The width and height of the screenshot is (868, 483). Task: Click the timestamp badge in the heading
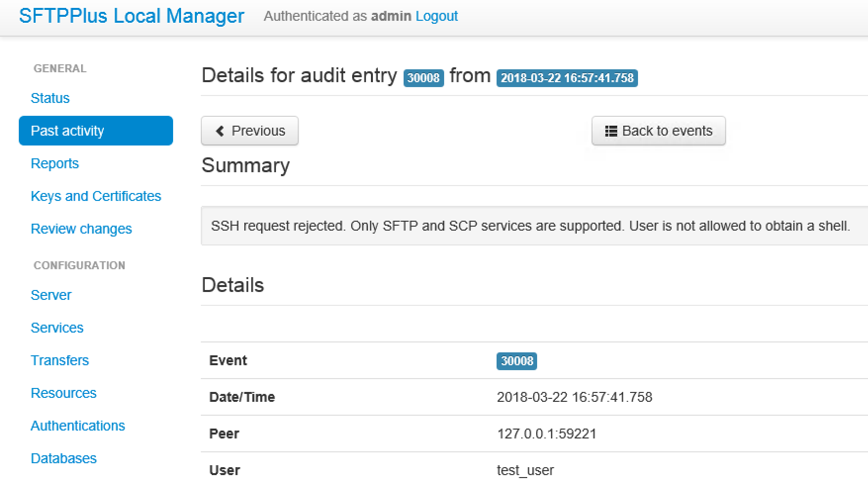pos(567,78)
